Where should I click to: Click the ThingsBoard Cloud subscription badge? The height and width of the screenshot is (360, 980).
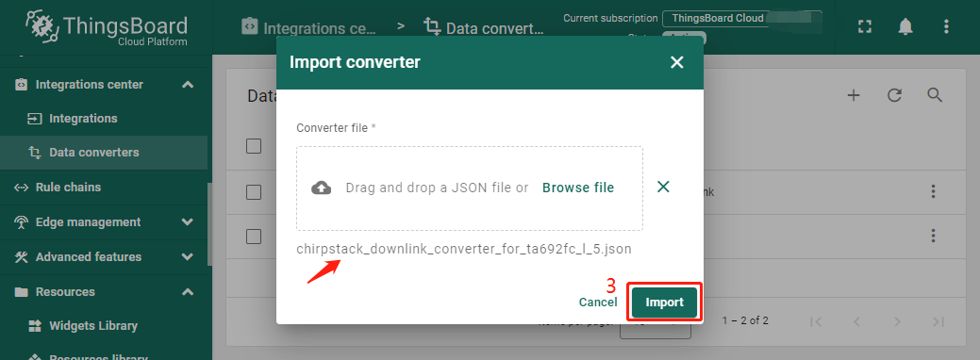point(742,18)
